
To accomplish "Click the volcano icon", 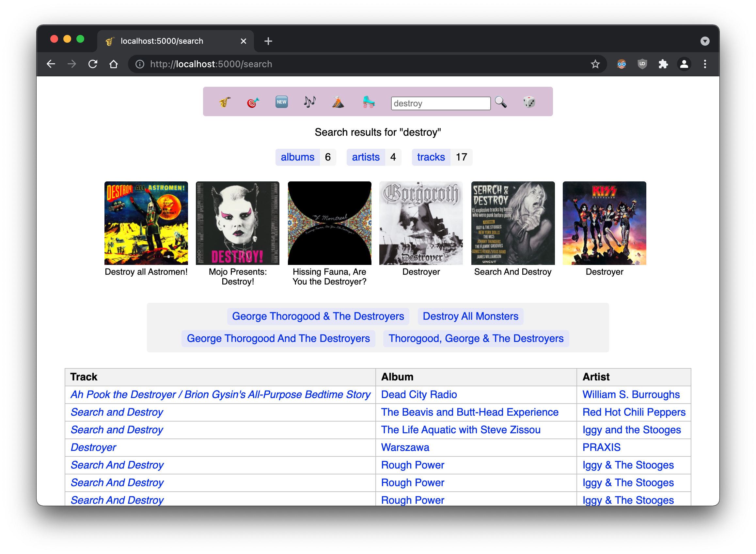I will (x=338, y=102).
